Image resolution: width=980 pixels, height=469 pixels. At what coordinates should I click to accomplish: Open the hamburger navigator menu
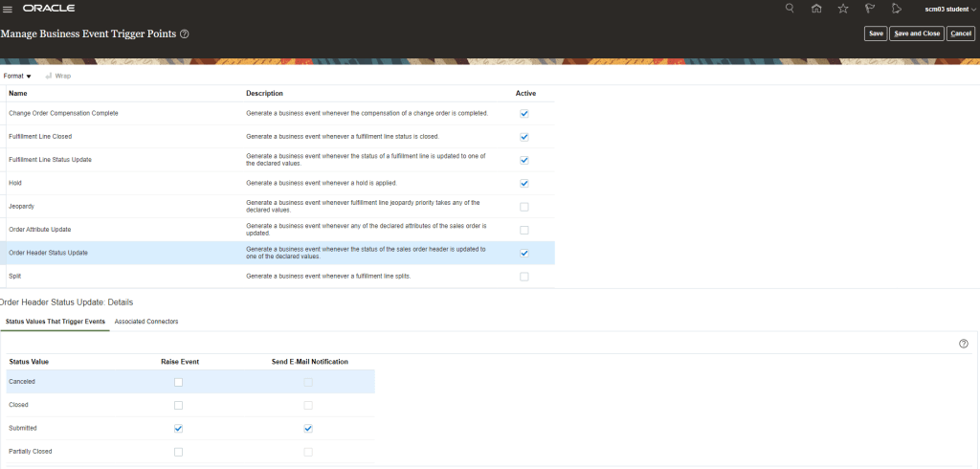click(x=8, y=9)
